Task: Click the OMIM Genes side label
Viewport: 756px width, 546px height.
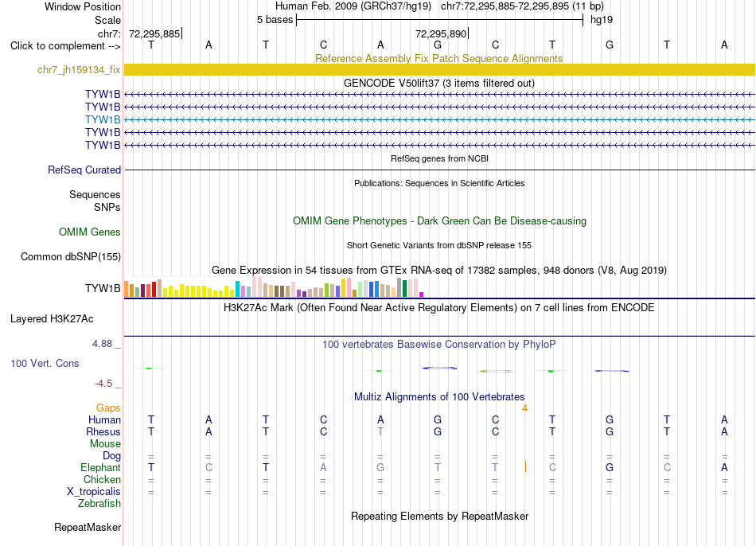Action: point(90,232)
